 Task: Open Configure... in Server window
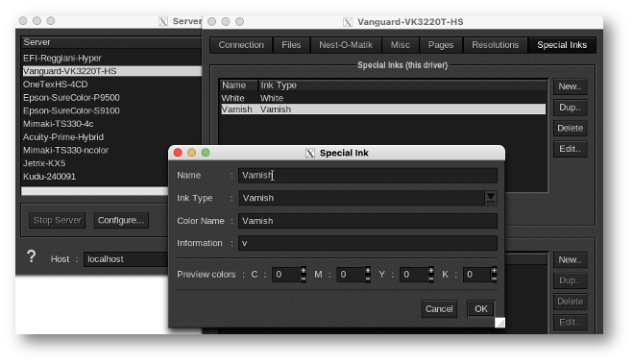pyautogui.click(x=121, y=220)
